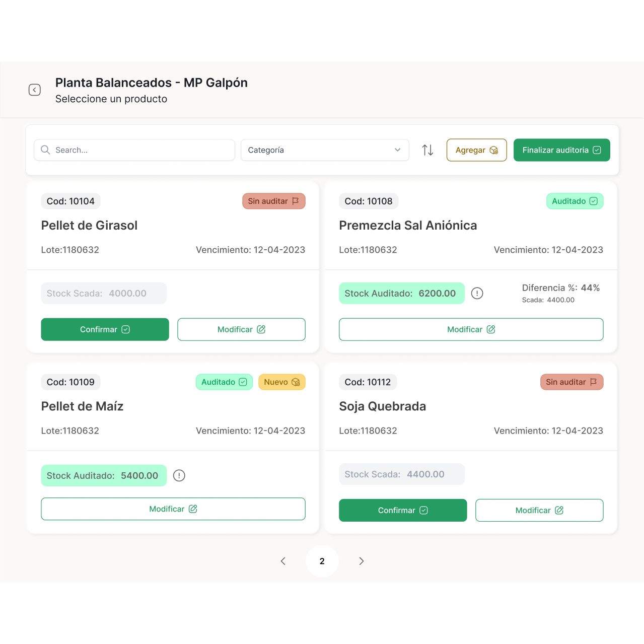The image size is (644, 644).
Task: Modify the Pellet de Maíz entry
Action: pos(173,509)
